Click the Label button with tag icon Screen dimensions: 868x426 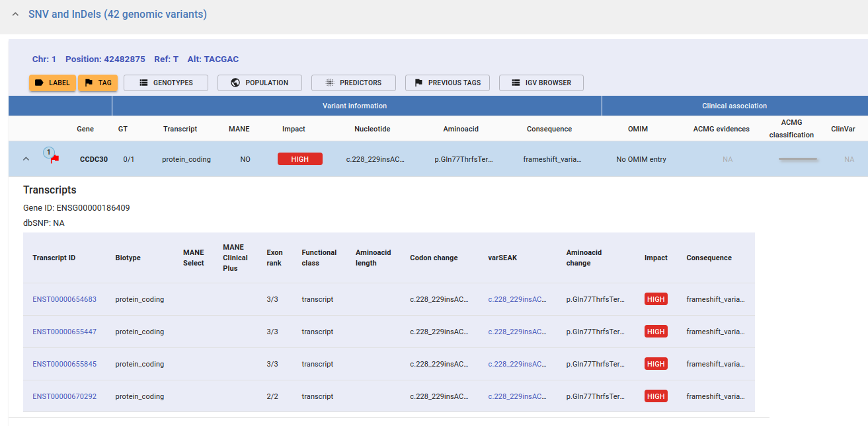pyautogui.click(x=52, y=83)
